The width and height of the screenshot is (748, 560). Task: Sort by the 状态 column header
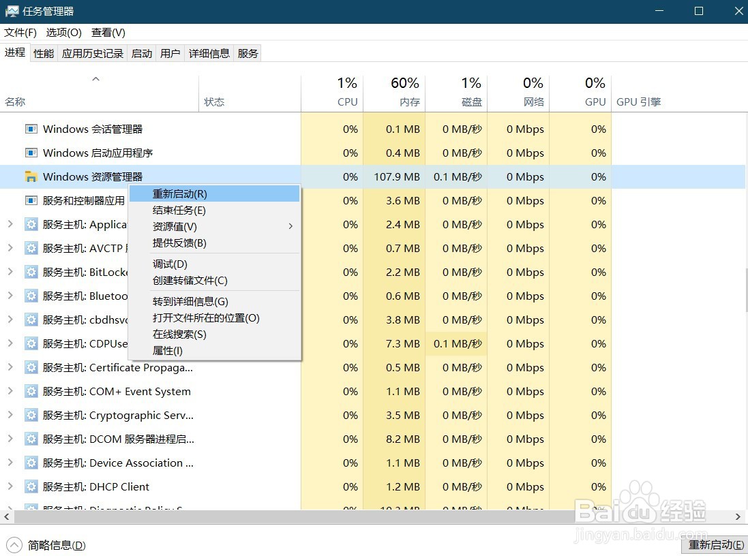(x=250, y=93)
